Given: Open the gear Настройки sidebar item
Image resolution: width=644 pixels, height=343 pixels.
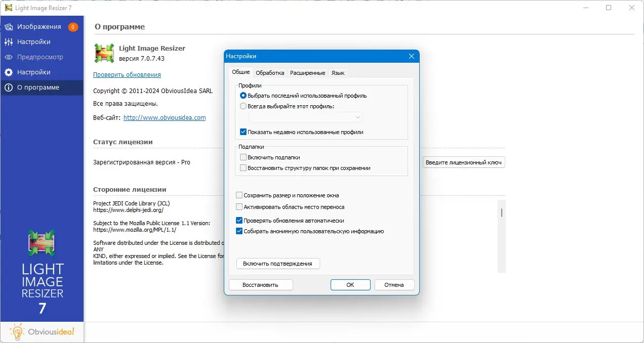Looking at the screenshot, I should [x=42, y=72].
